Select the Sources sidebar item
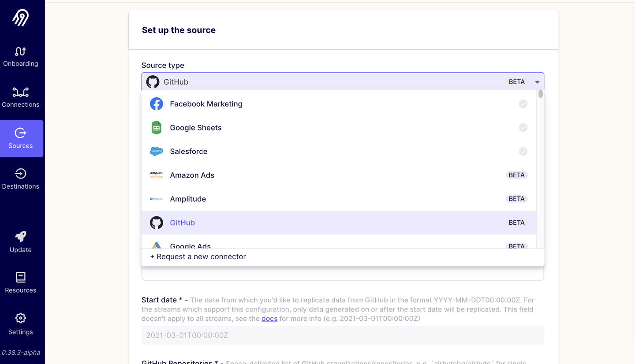Screen dimensions: 635x364 21,138
